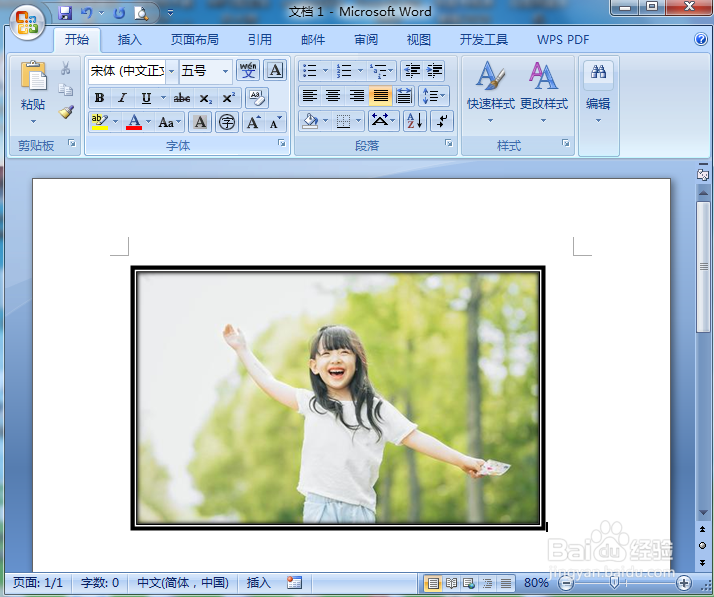The image size is (714, 597).
Task: Open print preview from the quick toolbar
Action: coord(142,14)
